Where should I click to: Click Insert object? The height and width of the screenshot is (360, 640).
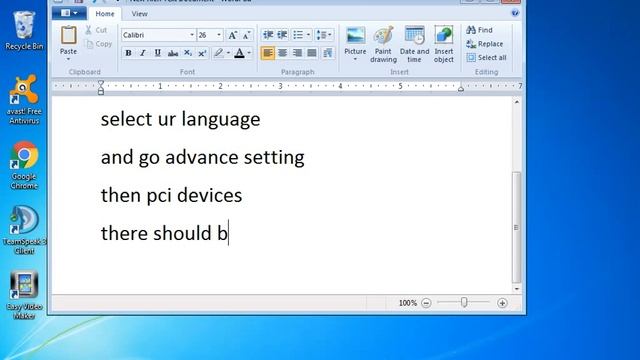tap(444, 44)
